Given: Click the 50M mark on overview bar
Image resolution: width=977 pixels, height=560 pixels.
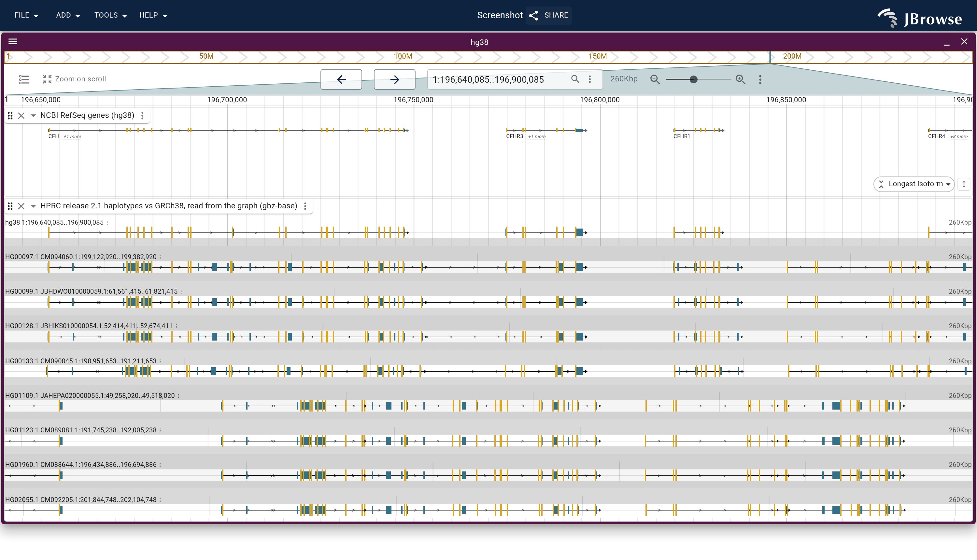Looking at the screenshot, I should tap(206, 56).
